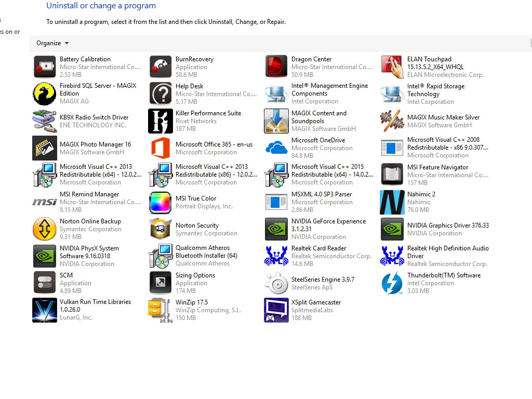Select the 'BurnRecovery' program name
Viewport: 532px width, 399px height.
[194, 59]
